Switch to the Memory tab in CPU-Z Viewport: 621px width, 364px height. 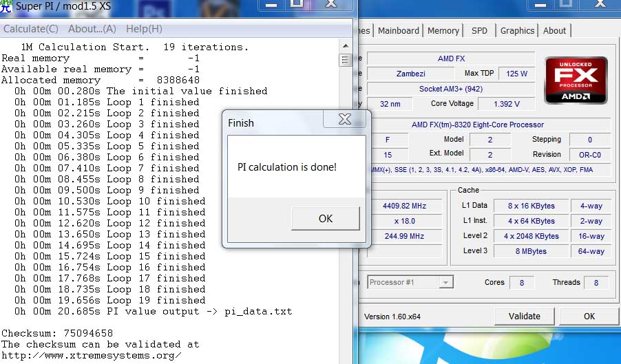point(443,30)
